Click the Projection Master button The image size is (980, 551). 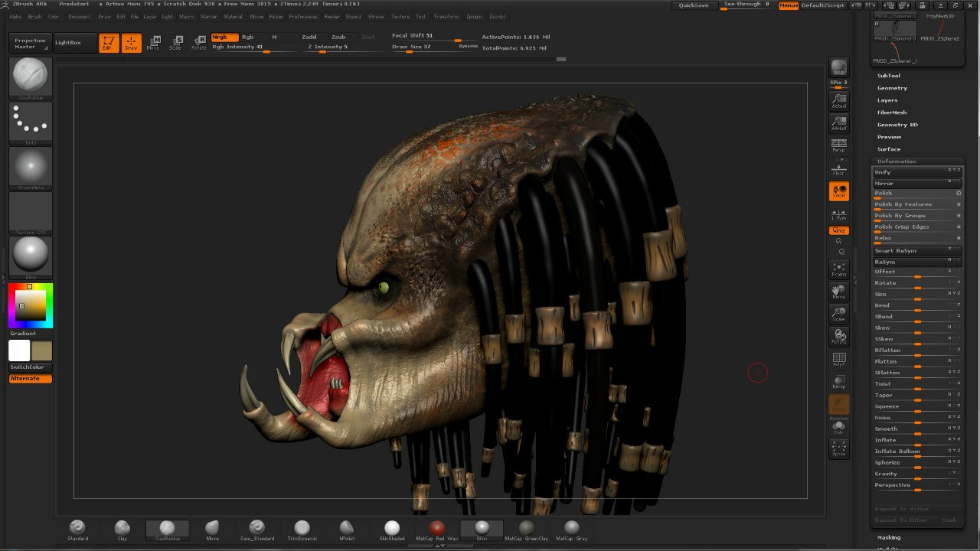pos(31,43)
